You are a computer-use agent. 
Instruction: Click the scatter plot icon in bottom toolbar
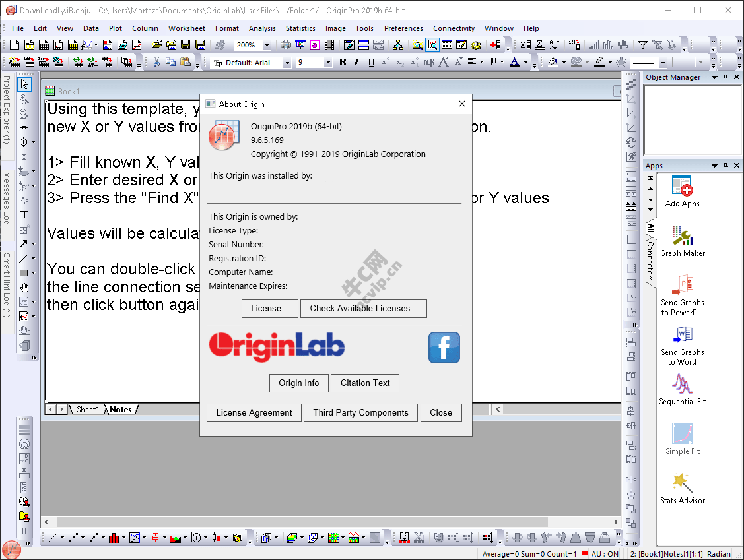pyautogui.click(x=73, y=538)
